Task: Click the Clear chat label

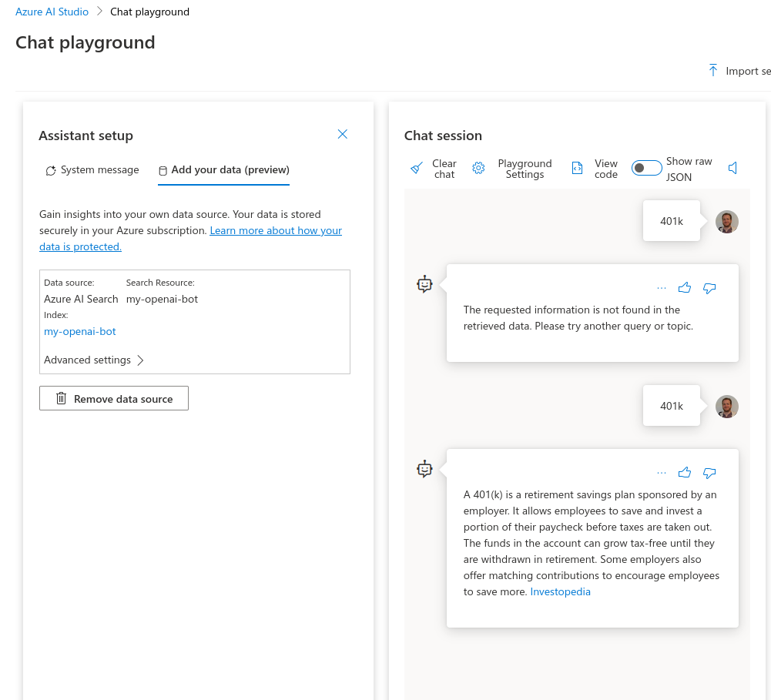Action: [x=444, y=169]
